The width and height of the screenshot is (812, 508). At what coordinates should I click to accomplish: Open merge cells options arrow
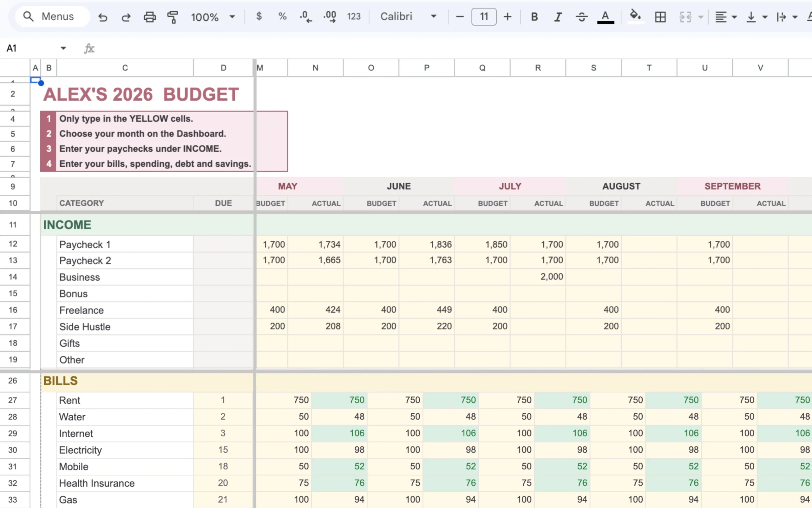pos(701,17)
